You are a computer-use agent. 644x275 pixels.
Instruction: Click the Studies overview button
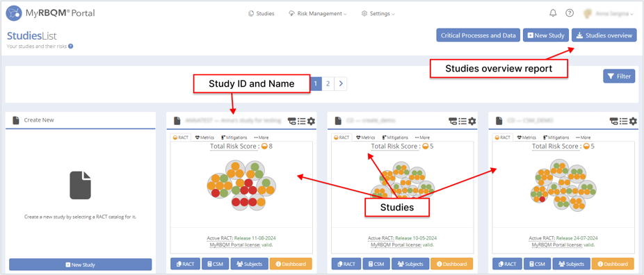coord(604,35)
